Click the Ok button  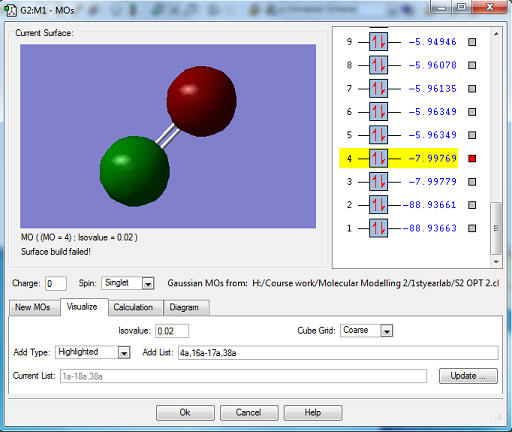185,413
